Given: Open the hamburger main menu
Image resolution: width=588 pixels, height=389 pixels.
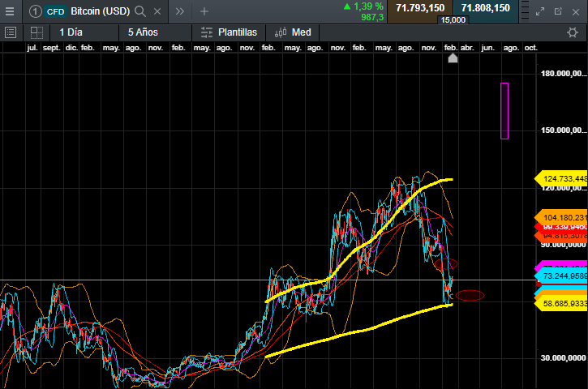Looking at the screenshot, I should coord(10,11).
